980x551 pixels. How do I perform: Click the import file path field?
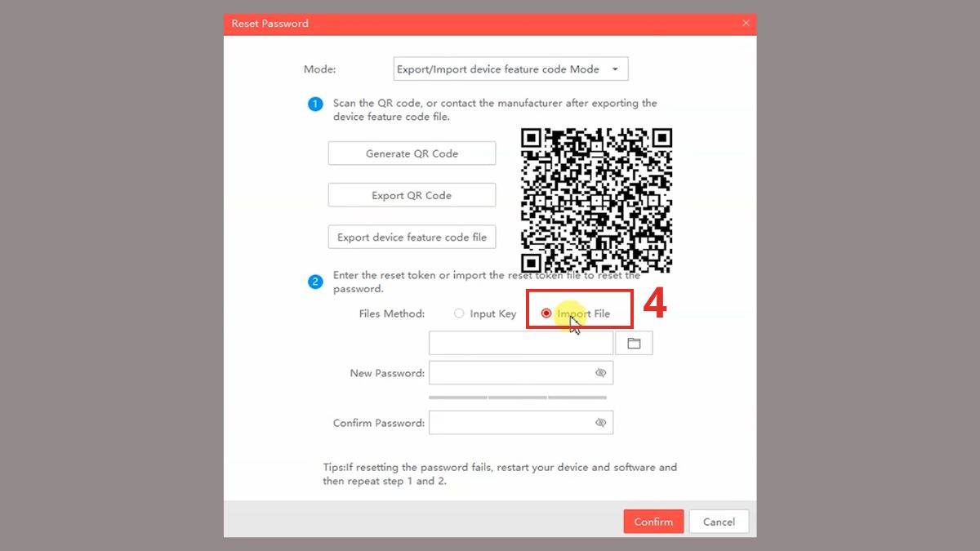(x=521, y=343)
